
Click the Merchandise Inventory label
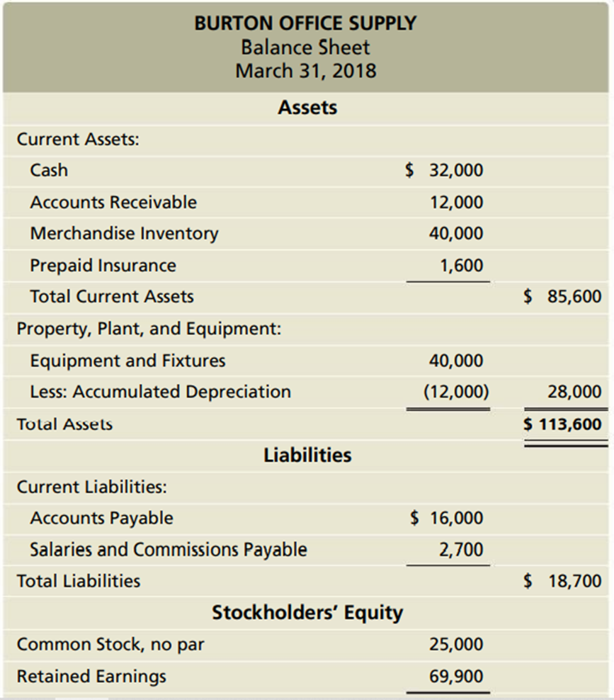(124, 234)
